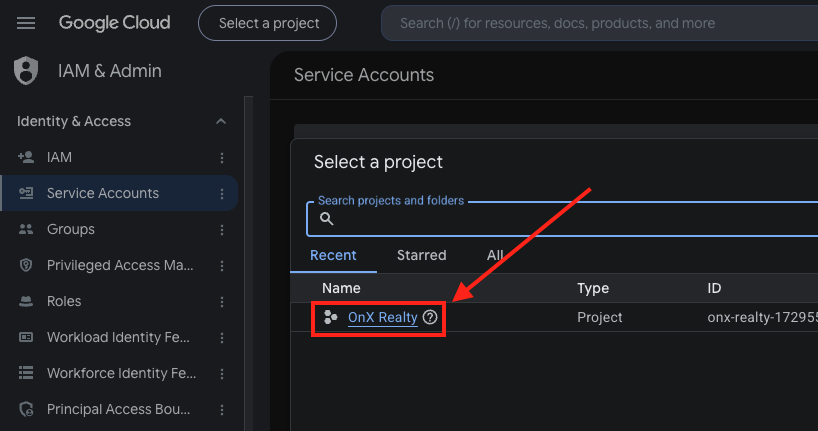The width and height of the screenshot is (818, 431).
Task: Open Workload Identity Federation page
Action: (x=119, y=337)
